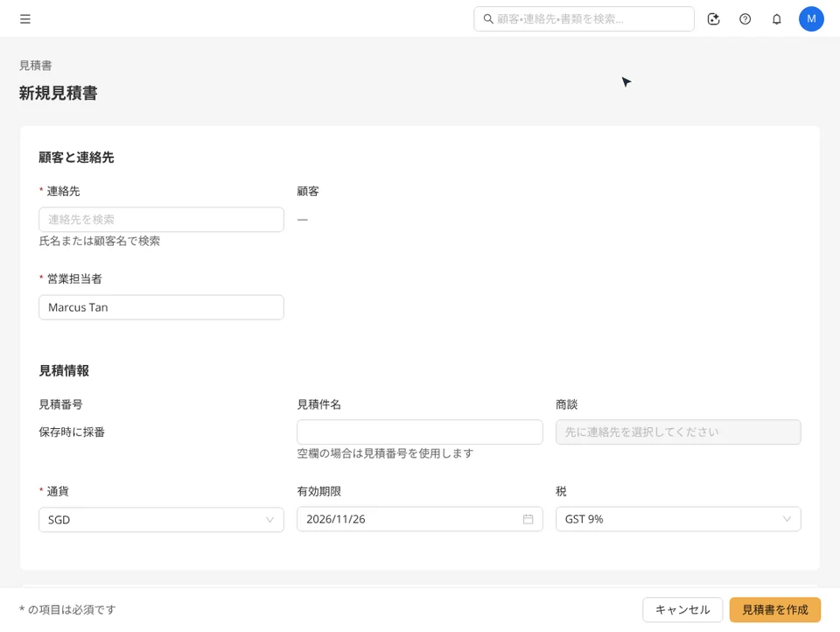Click the search magnifier icon
The height and width of the screenshot is (632, 840).
coord(488,19)
